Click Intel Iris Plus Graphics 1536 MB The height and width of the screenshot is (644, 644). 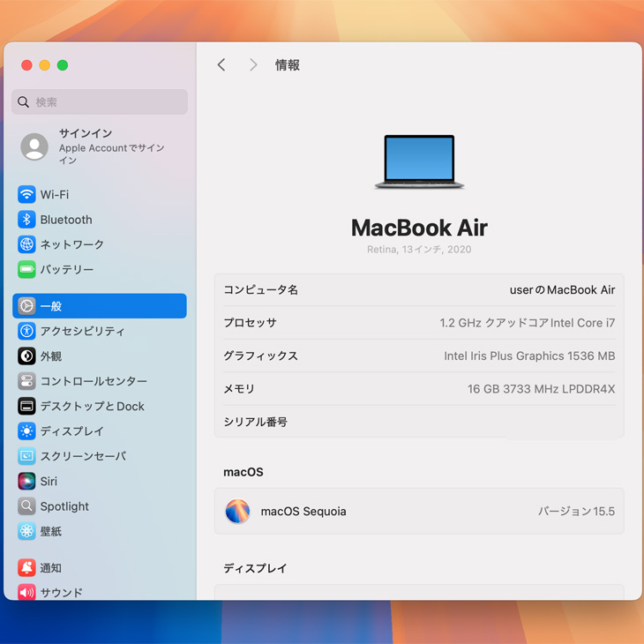coord(529,356)
